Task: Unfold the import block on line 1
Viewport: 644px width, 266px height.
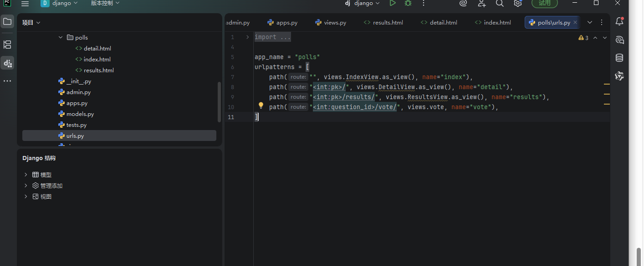Action: click(248, 37)
